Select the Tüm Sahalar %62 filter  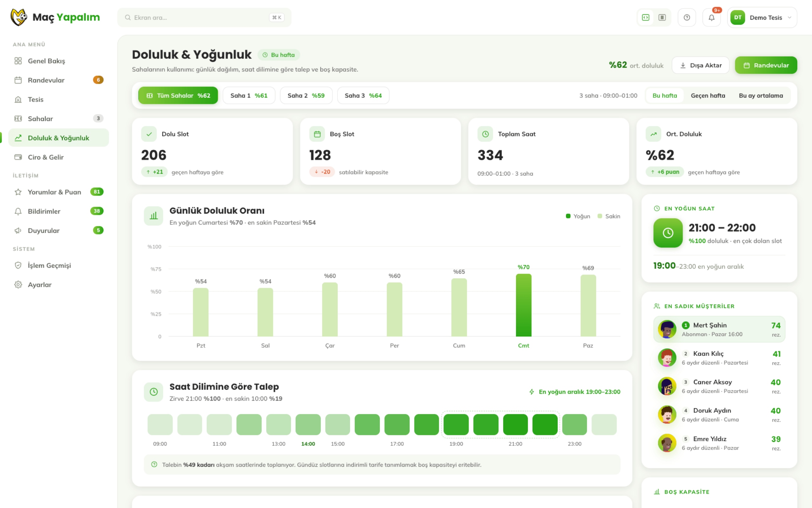178,96
